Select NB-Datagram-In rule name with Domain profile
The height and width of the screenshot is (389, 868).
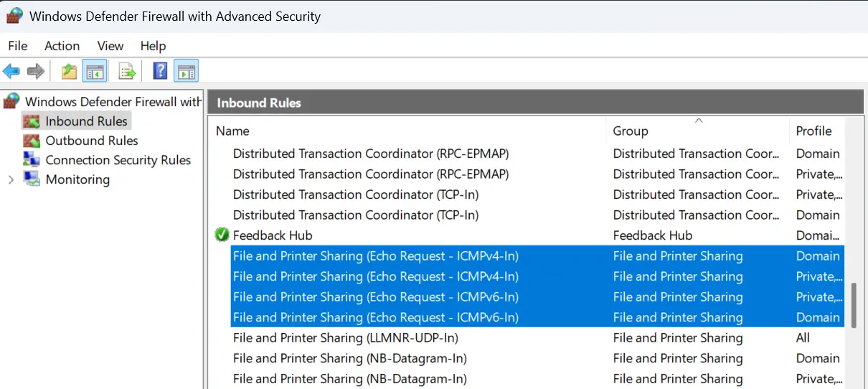click(x=350, y=358)
